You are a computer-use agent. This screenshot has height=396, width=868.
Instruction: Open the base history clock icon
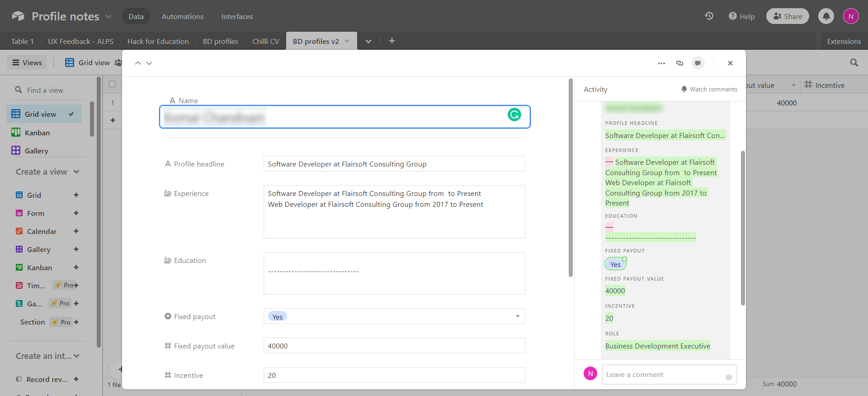point(709,16)
